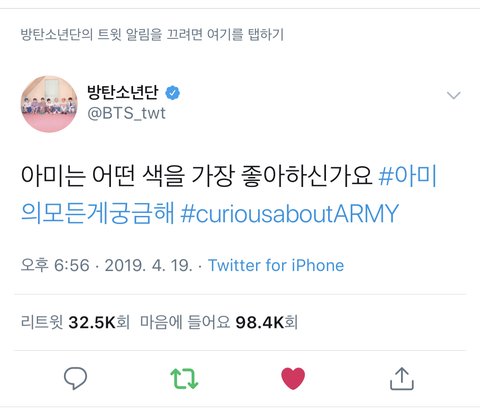Open the 방탄소년단 profile picture
The height and width of the screenshot is (419, 480).
click(49, 104)
